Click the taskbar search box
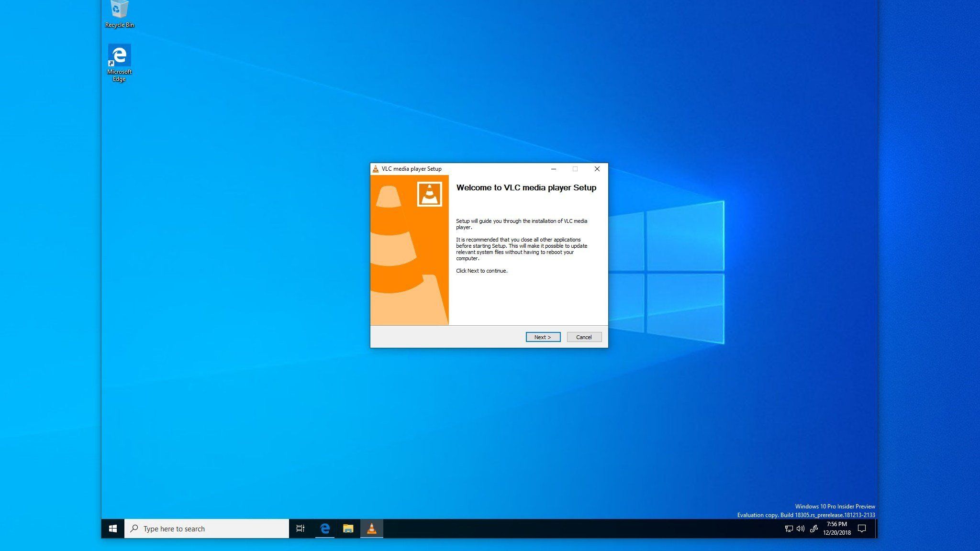The image size is (980, 551). (x=207, y=529)
